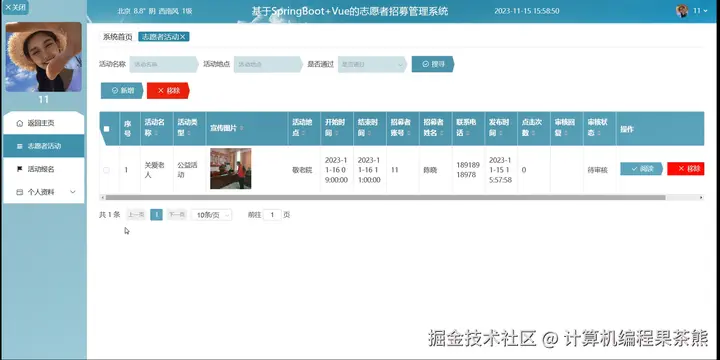Expand the 个人资料 submenu chevron
Image resolution: width=720 pixels, height=360 pixels.
(x=73, y=192)
